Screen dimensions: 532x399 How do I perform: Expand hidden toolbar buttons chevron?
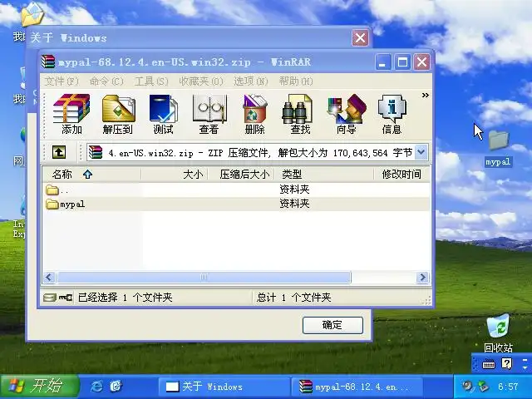point(425,96)
